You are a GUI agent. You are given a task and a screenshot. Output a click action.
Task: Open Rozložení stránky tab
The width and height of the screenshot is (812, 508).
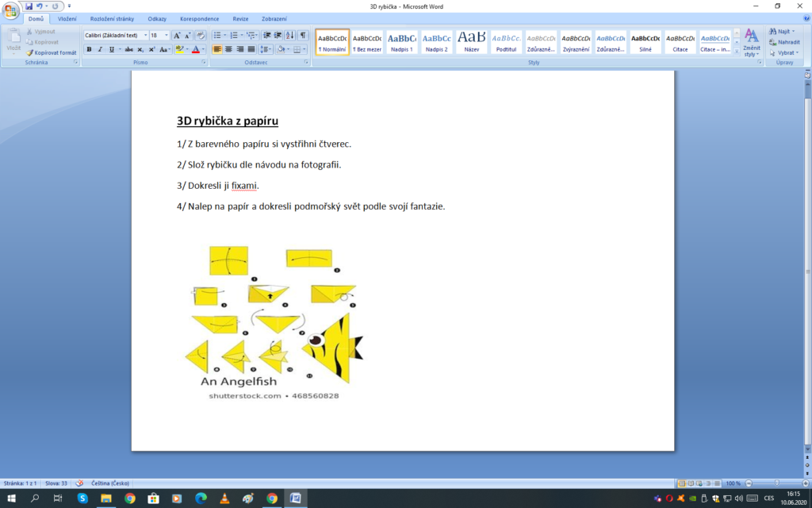[112, 19]
